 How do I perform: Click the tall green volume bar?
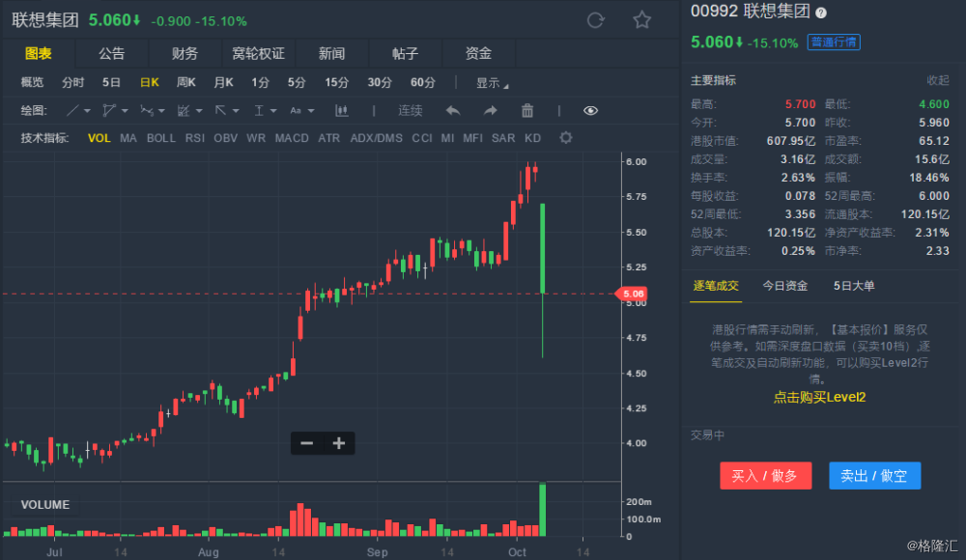point(543,510)
